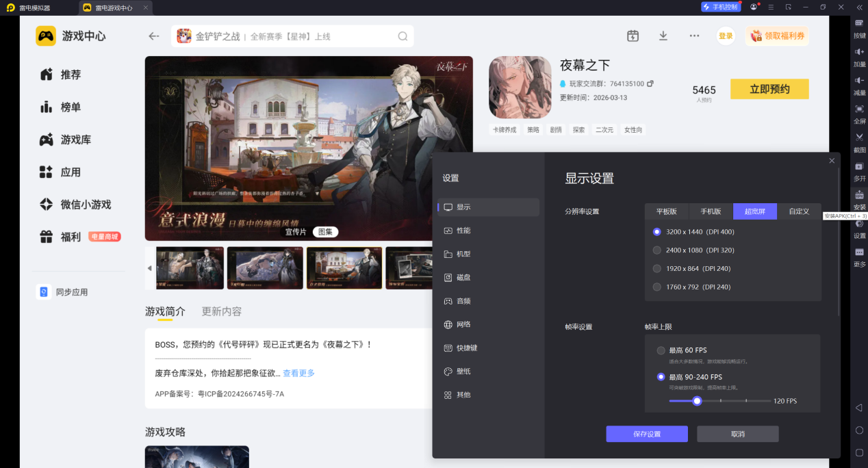Open 快捷键 settings category
Viewport: 868px width, 468px height.
tap(489, 348)
